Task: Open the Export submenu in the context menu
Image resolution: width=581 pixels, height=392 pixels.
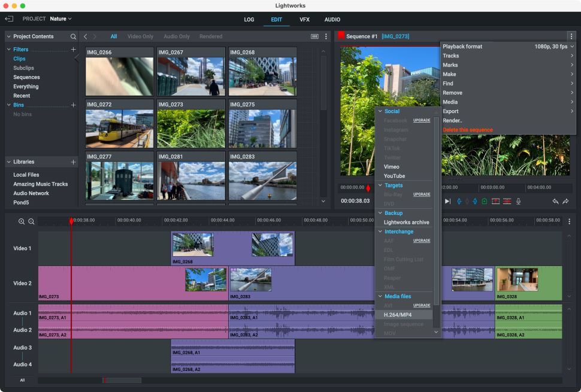Action: coord(450,111)
